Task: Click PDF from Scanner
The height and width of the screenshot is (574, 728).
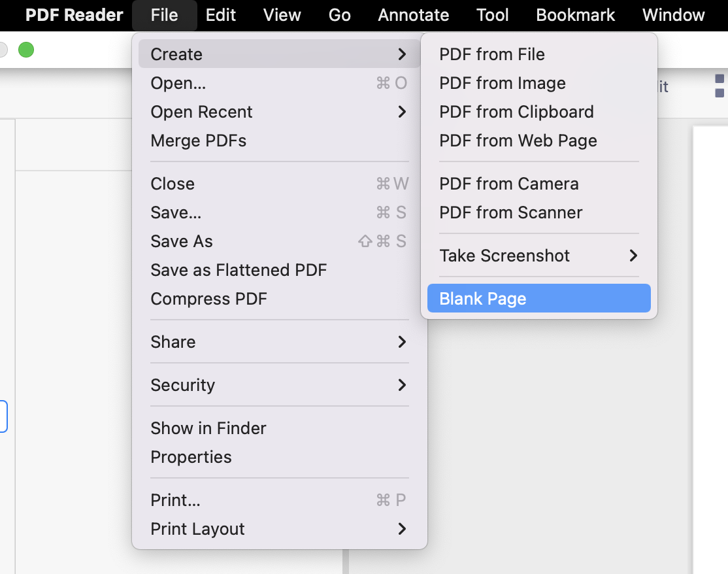Action: coord(510,212)
